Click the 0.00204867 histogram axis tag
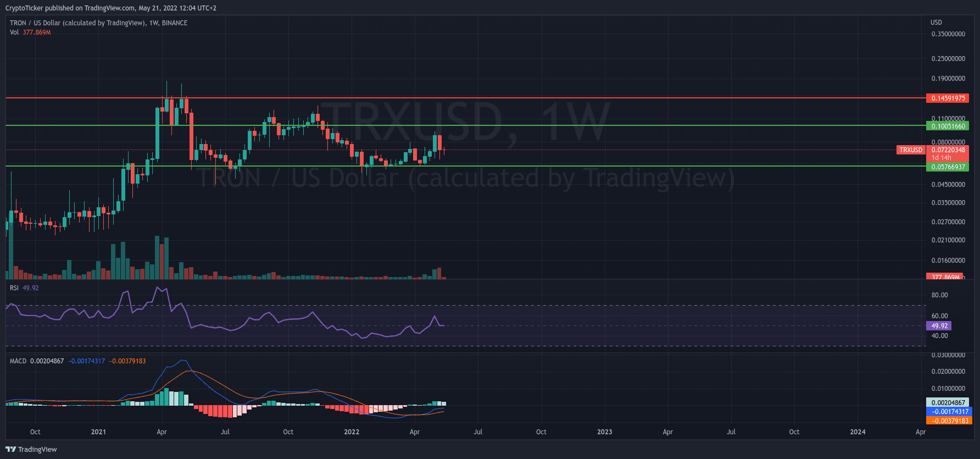This screenshot has height=459, width=980. [x=948, y=403]
